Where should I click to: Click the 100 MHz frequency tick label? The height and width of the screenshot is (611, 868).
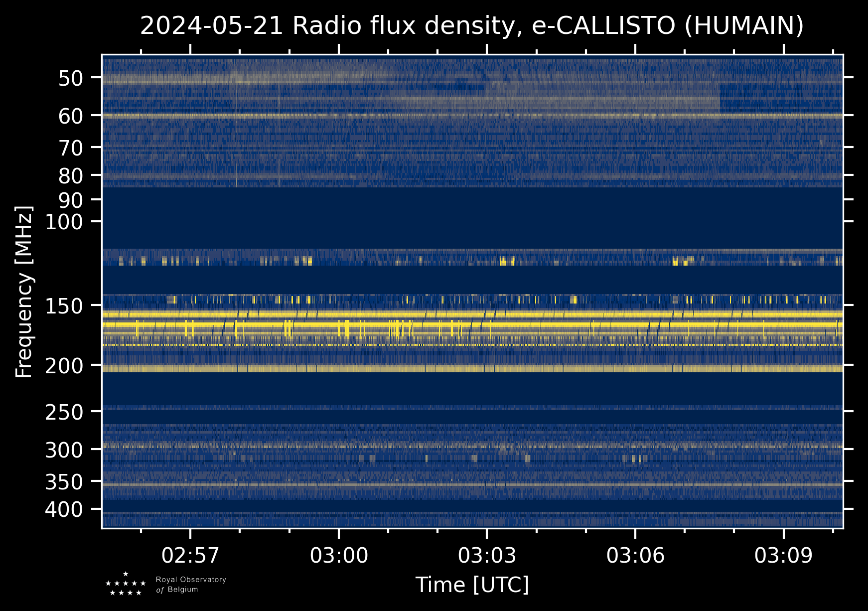click(64, 222)
